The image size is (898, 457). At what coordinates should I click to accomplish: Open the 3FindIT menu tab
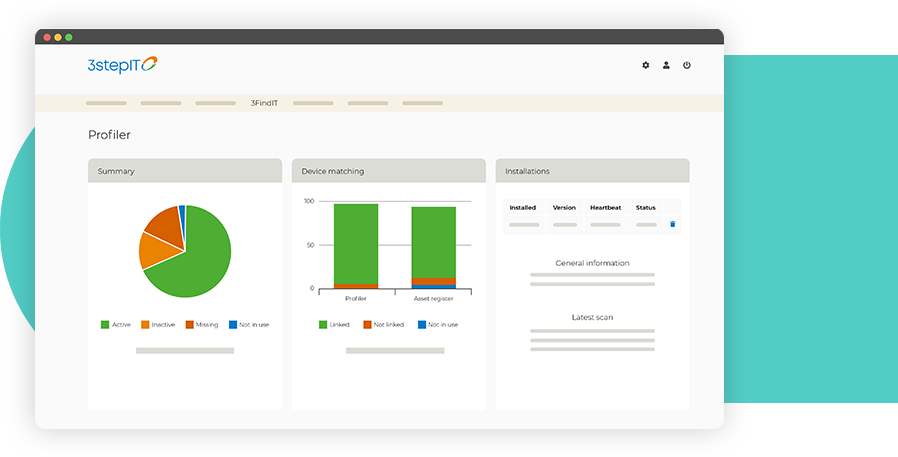pyautogui.click(x=264, y=103)
